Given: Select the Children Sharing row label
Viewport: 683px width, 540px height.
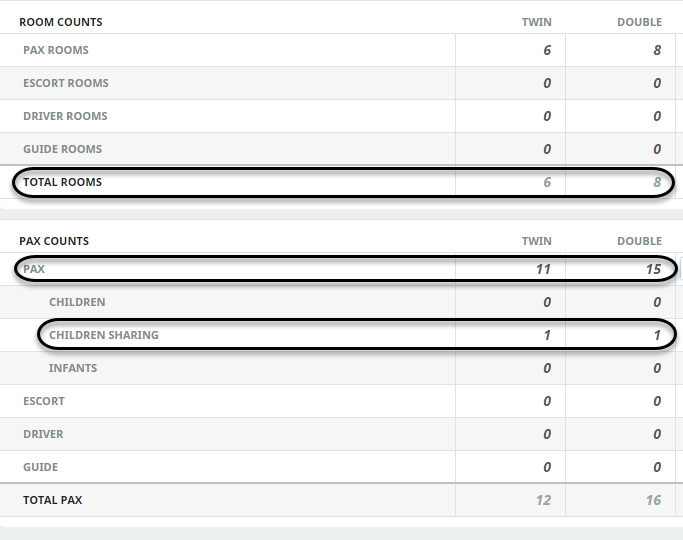Looking at the screenshot, I should 104,335.
